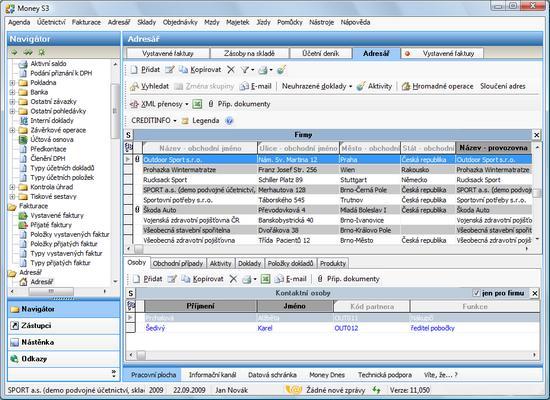
Task: Click the icon after the printer in the Adresář toolbar
Action: 281,70
